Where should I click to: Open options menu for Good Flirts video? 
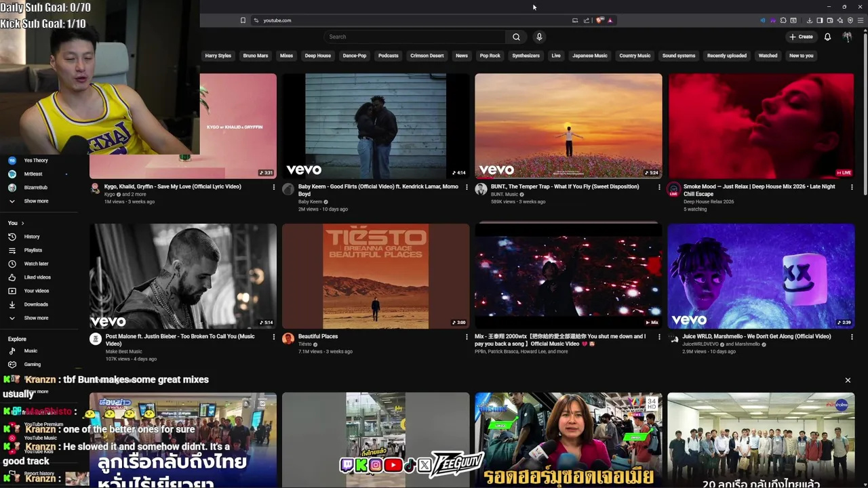467,187
